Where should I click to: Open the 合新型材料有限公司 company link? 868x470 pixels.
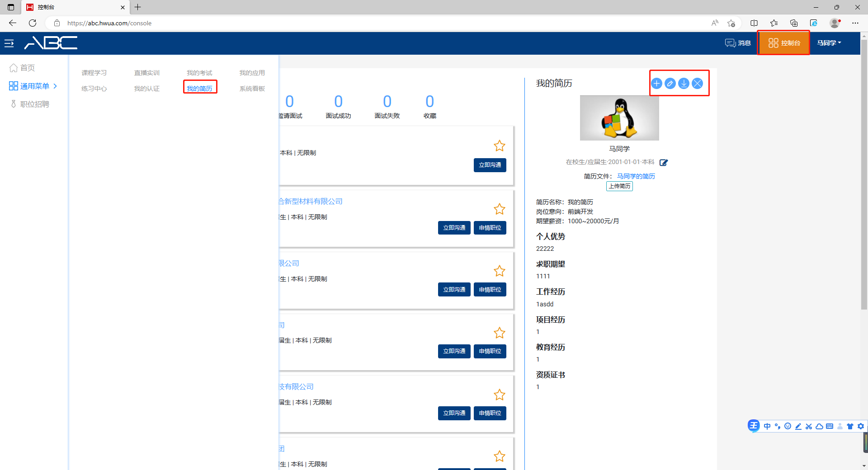click(x=311, y=202)
